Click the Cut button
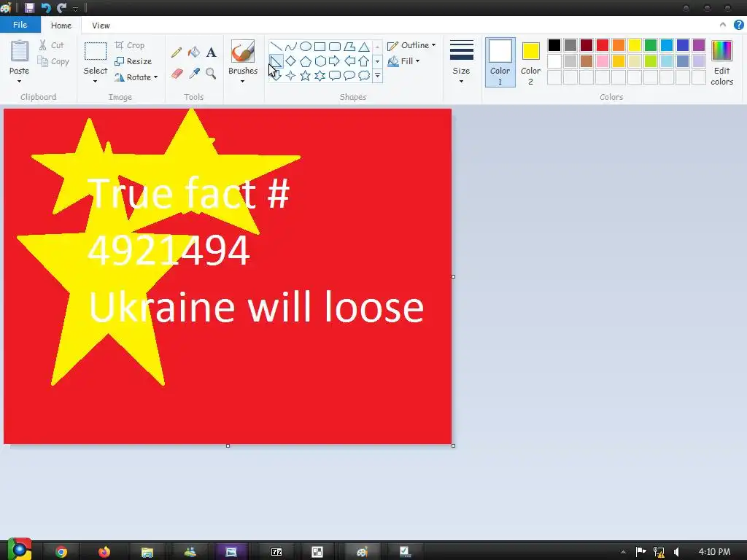747x560 pixels. (x=51, y=45)
